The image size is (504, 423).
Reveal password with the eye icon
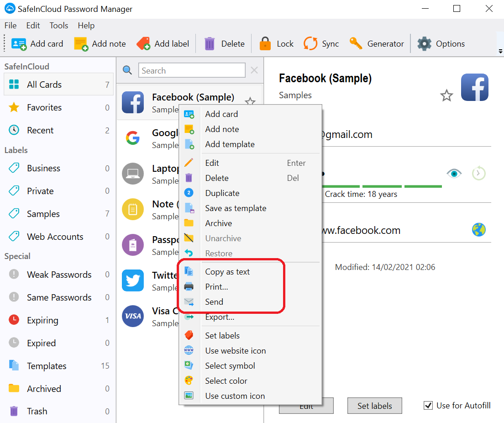point(454,174)
